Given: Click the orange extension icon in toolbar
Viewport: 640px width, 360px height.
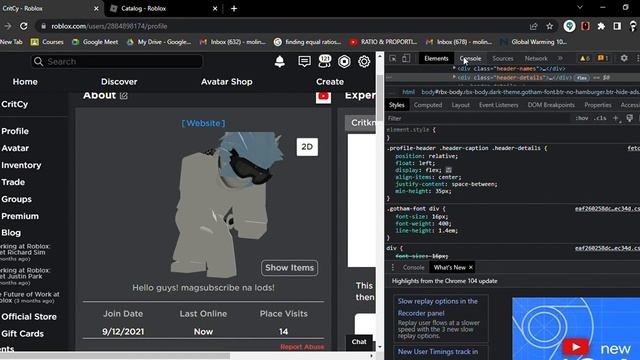Looking at the screenshot, I should [x=585, y=26].
